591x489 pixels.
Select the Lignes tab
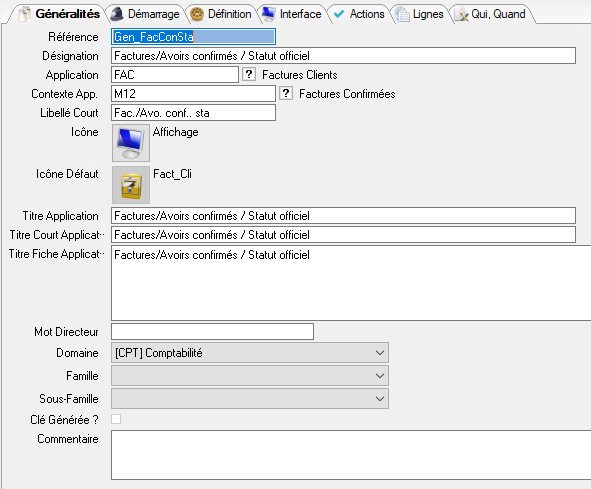420,14
